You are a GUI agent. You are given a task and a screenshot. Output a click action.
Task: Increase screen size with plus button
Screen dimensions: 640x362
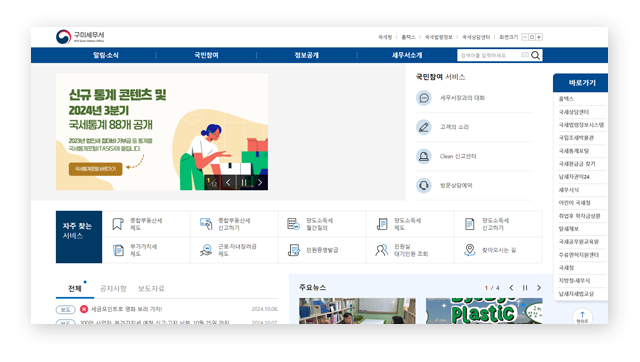click(x=539, y=37)
